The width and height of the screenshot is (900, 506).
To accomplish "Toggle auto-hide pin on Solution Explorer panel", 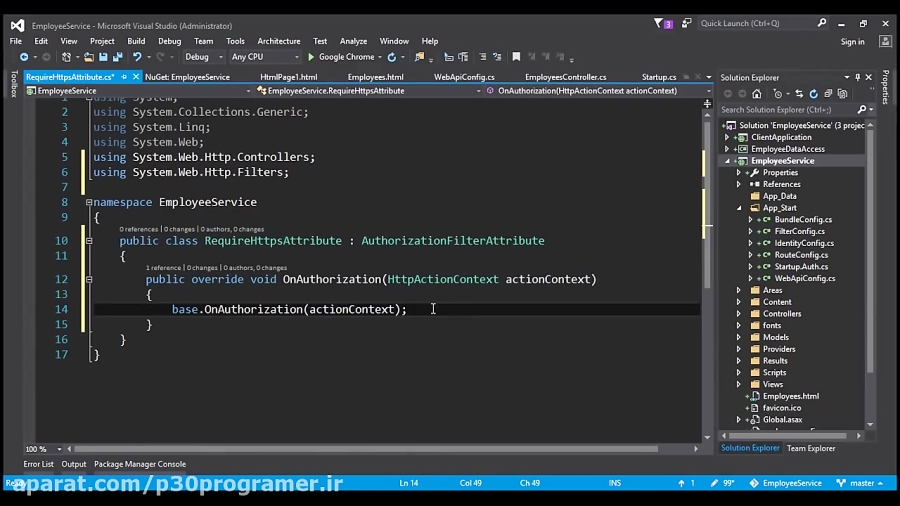I will [858, 77].
